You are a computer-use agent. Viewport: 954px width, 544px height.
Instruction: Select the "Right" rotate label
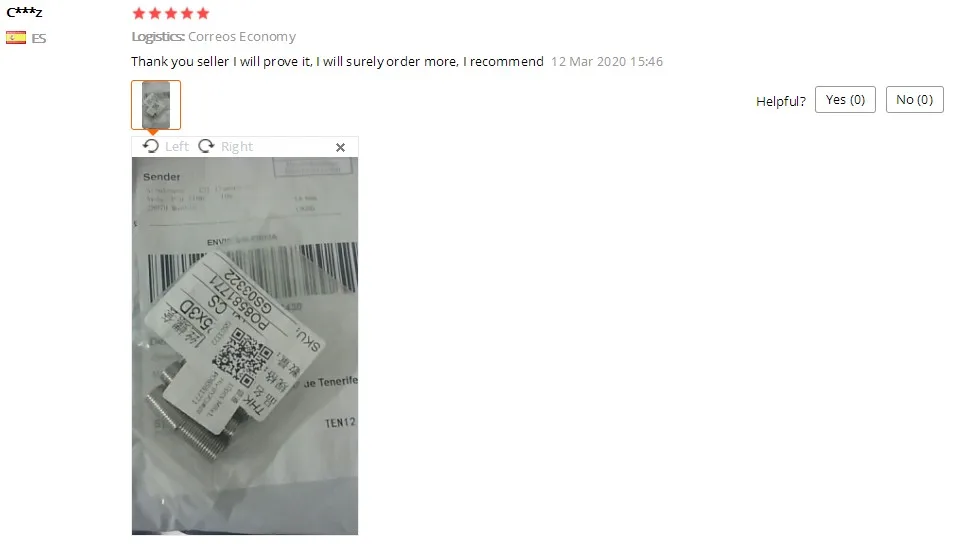(x=237, y=147)
